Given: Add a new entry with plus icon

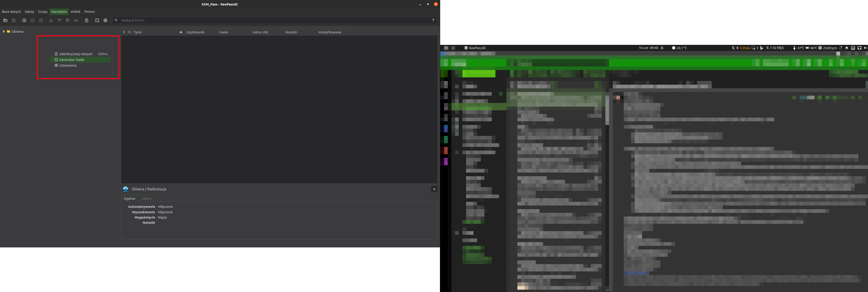Looking at the screenshot, I should click(x=24, y=21).
